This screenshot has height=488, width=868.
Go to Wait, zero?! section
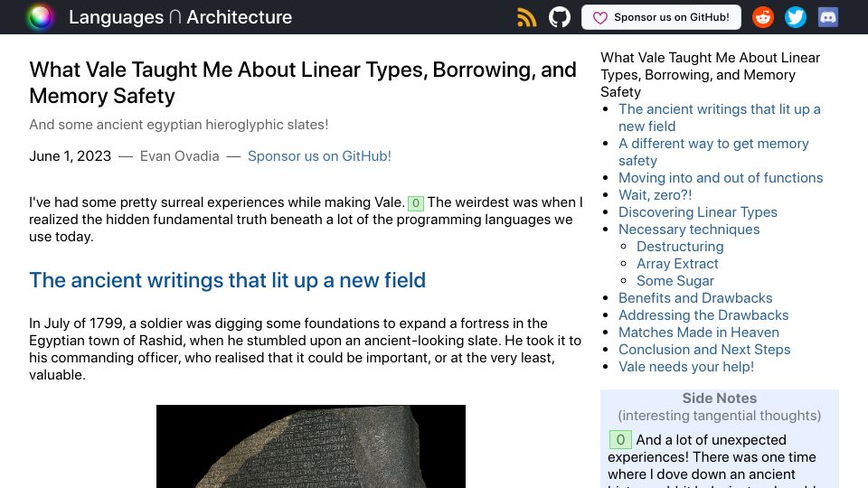coord(655,195)
